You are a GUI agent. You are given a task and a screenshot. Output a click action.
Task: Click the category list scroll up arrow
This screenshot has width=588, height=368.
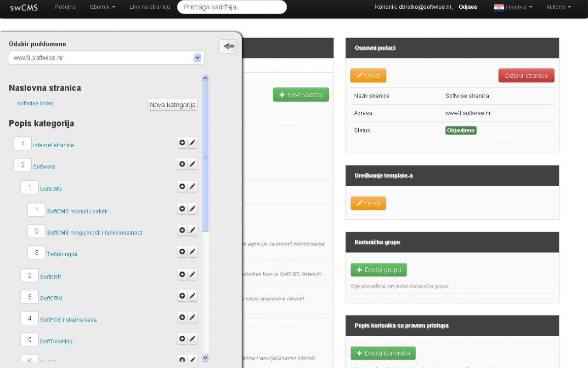click(205, 78)
